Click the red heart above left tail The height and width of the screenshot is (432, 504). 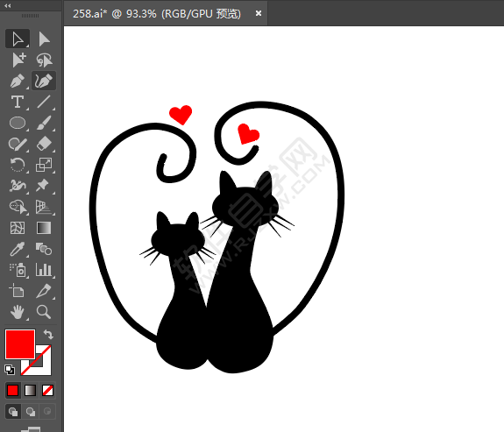(181, 115)
